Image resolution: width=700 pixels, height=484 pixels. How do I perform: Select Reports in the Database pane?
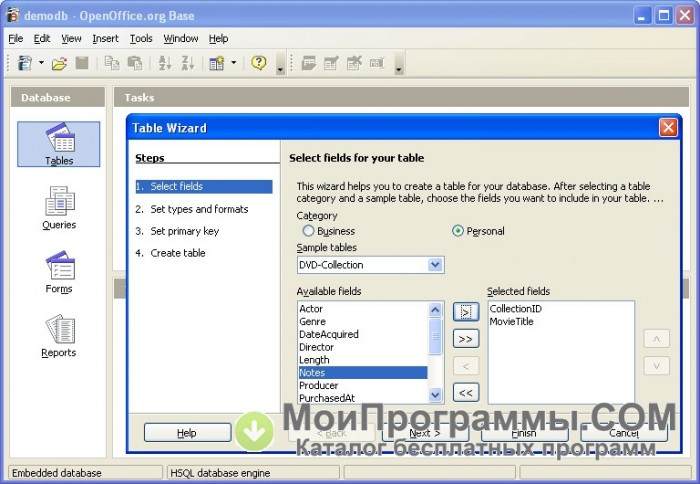(59, 336)
